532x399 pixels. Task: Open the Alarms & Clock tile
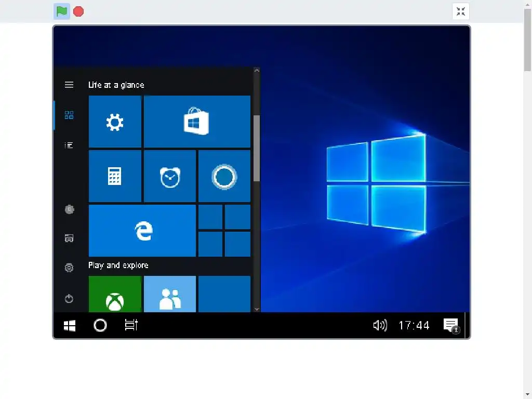point(170,176)
